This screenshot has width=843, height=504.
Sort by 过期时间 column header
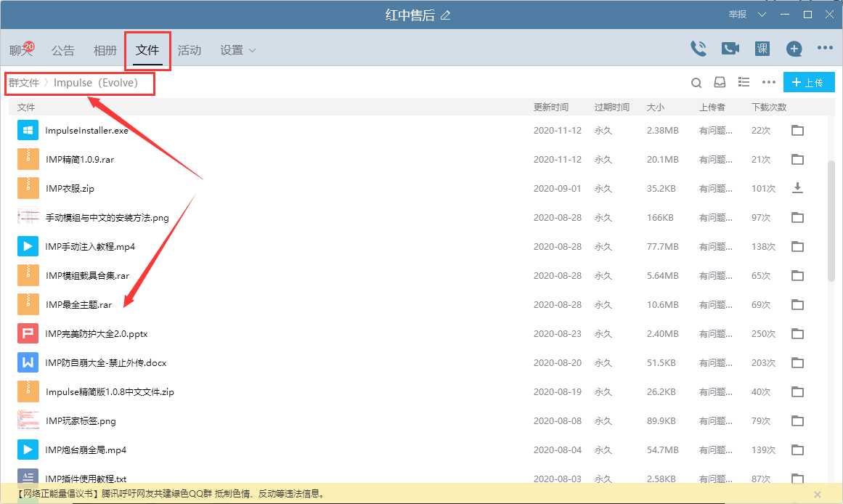pyautogui.click(x=612, y=107)
